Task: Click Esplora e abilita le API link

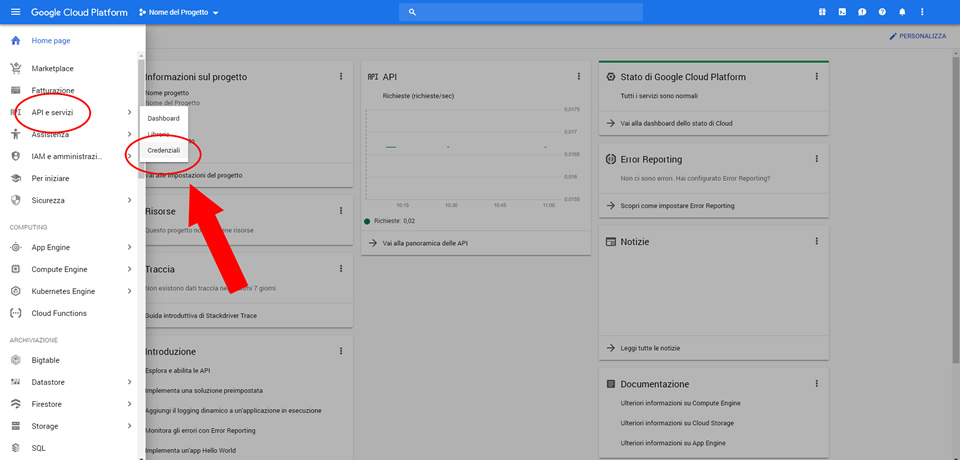Action: coord(178,371)
